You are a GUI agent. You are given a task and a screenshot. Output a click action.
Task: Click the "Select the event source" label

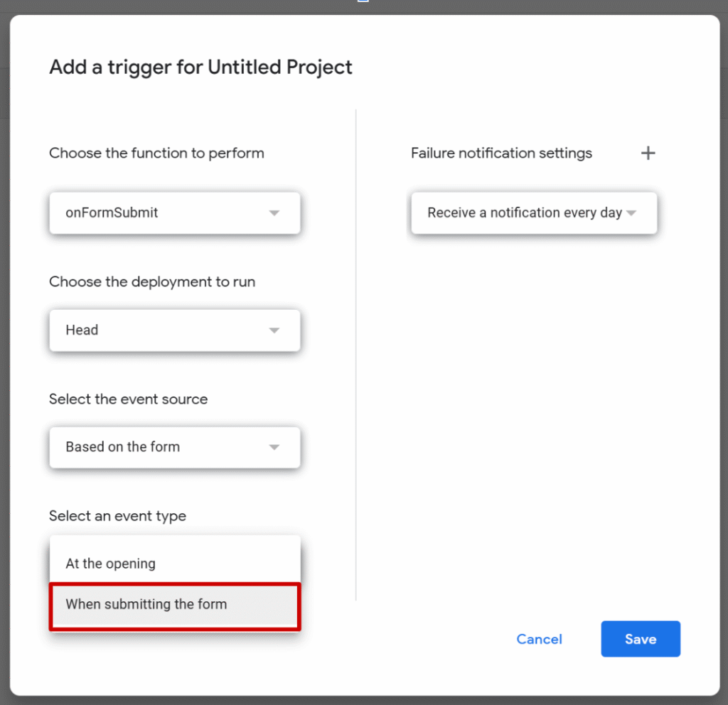pos(128,399)
